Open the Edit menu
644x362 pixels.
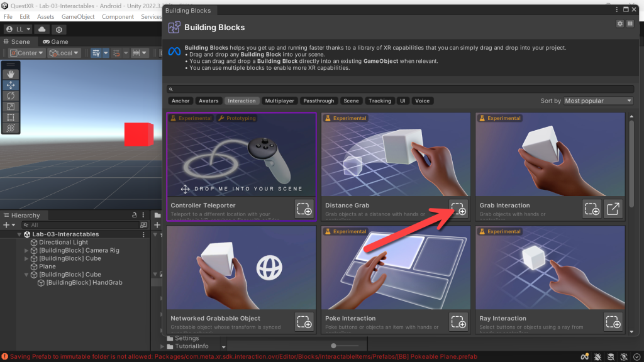(x=25, y=17)
